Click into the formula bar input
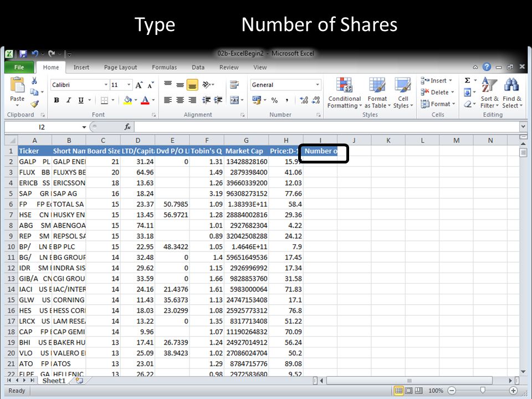The width and height of the screenshot is (532, 399). tap(326, 127)
